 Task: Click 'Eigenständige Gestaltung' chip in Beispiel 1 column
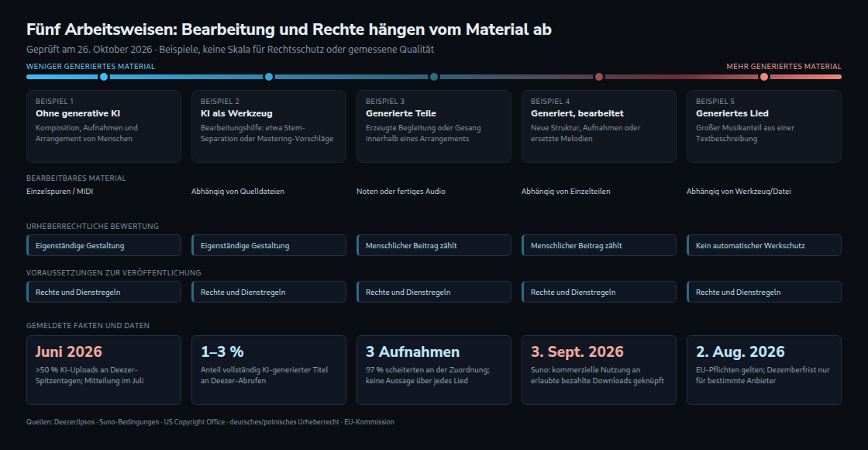104,245
